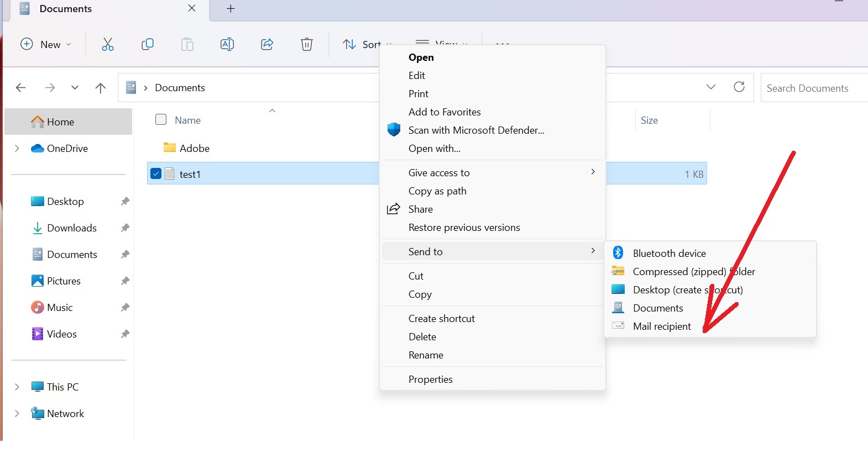Image resolution: width=868 pixels, height=464 pixels.
Task: Unpin Pictures using its pin icon
Action: 126,281
